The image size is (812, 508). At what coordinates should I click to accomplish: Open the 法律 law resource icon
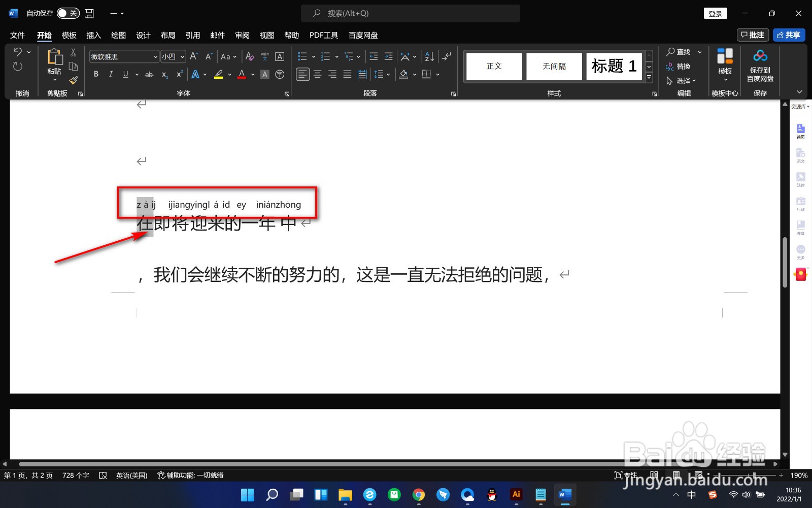(801, 179)
